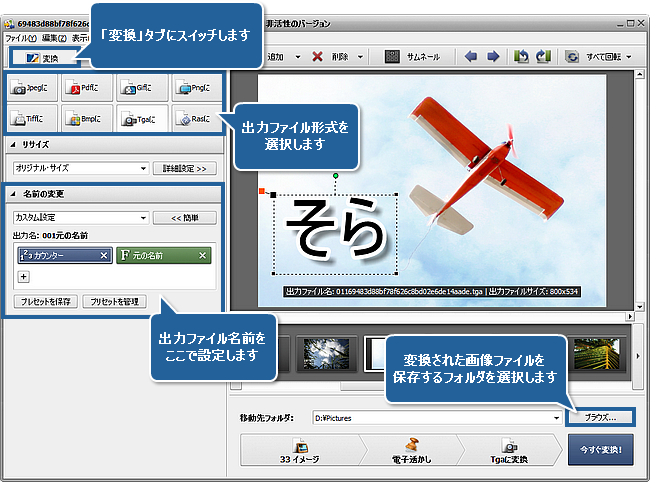Screen dimensions: 650x483
Task: Click the << 簡単 button
Action: (x=184, y=218)
